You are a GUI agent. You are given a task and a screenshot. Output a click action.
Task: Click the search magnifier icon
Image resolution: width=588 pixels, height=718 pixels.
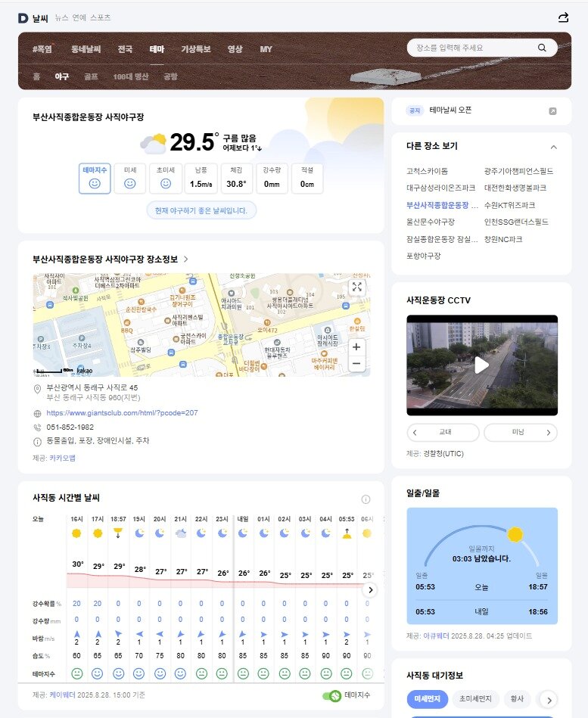point(542,48)
